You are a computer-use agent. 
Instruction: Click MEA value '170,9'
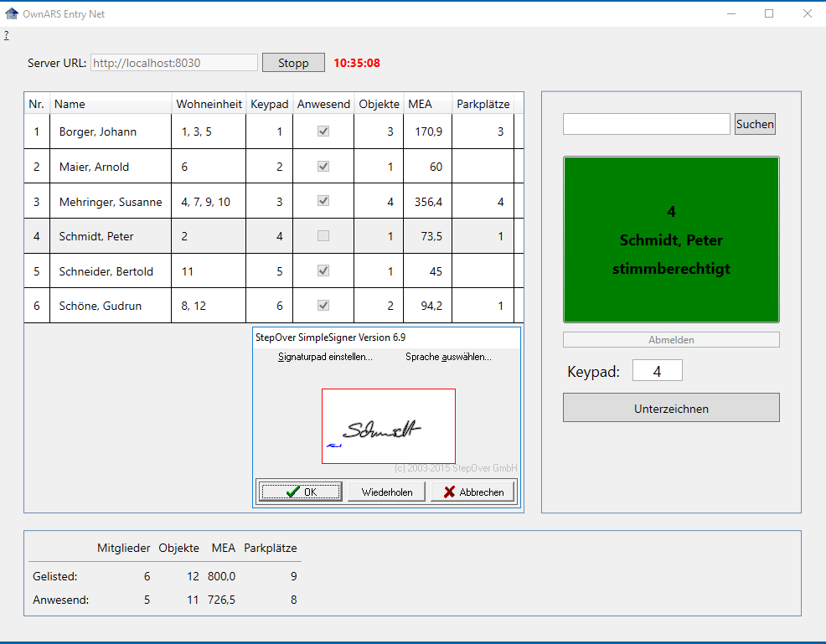[428, 131]
